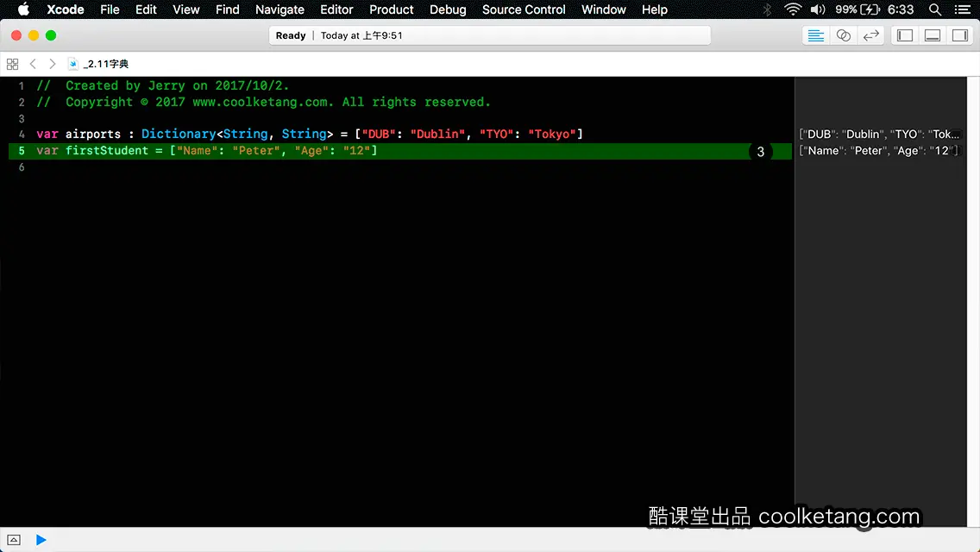This screenshot has height=552, width=980.
Task: Click the "Age" key string
Action: click(x=311, y=150)
